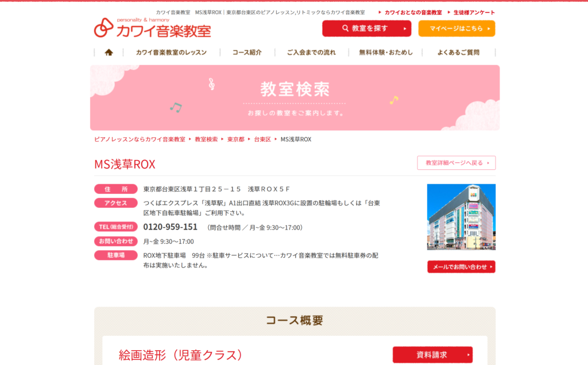Click the 教室を探す search button
588x365 pixels.
(366, 29)
